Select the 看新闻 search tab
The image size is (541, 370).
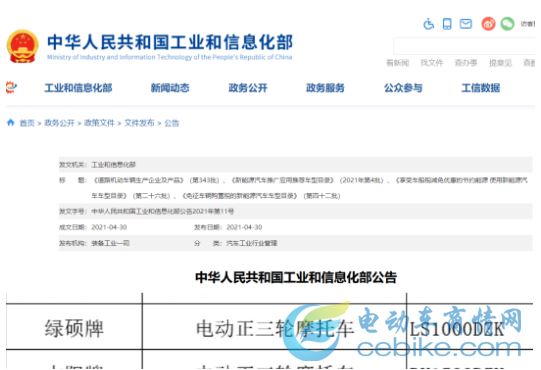click(x=397, y=63)
